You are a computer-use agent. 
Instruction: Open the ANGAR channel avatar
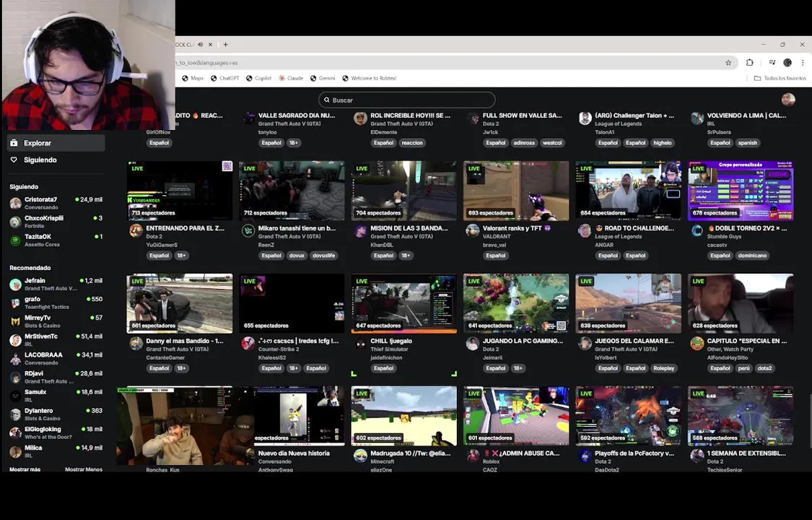pyautogui.click(x=585, y=230)
